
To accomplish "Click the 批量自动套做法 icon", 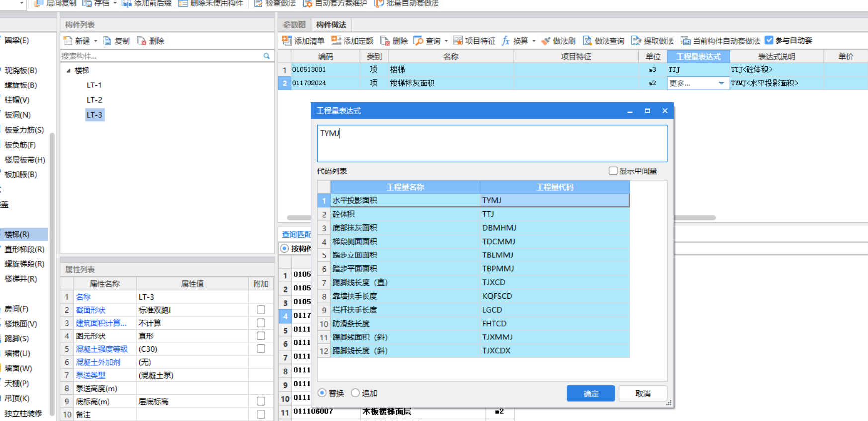I will tap(379, 3).
